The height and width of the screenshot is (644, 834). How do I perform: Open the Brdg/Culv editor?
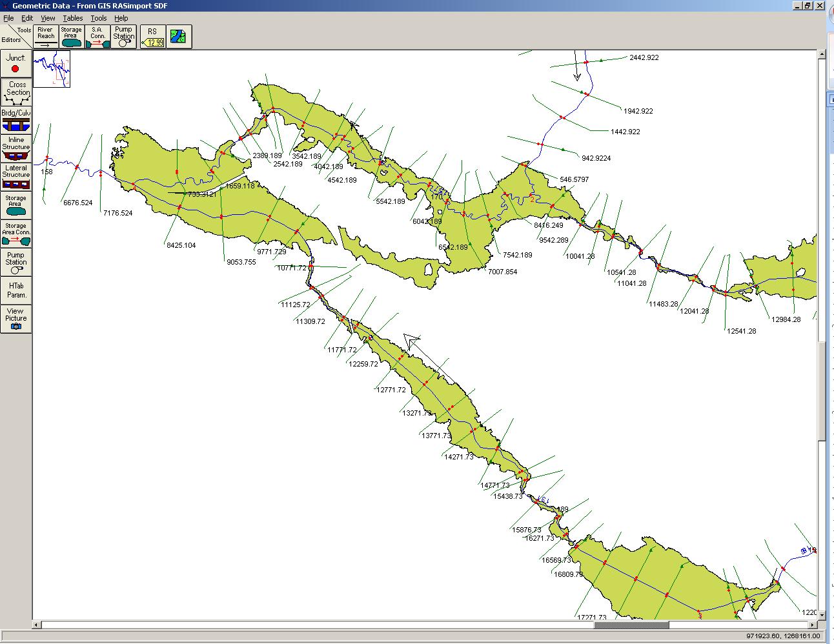pyautogui.click(x=15, y=119)
